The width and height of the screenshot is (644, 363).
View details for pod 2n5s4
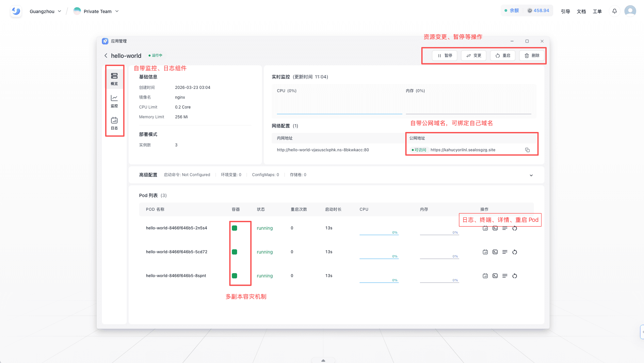tap(505, 228)
